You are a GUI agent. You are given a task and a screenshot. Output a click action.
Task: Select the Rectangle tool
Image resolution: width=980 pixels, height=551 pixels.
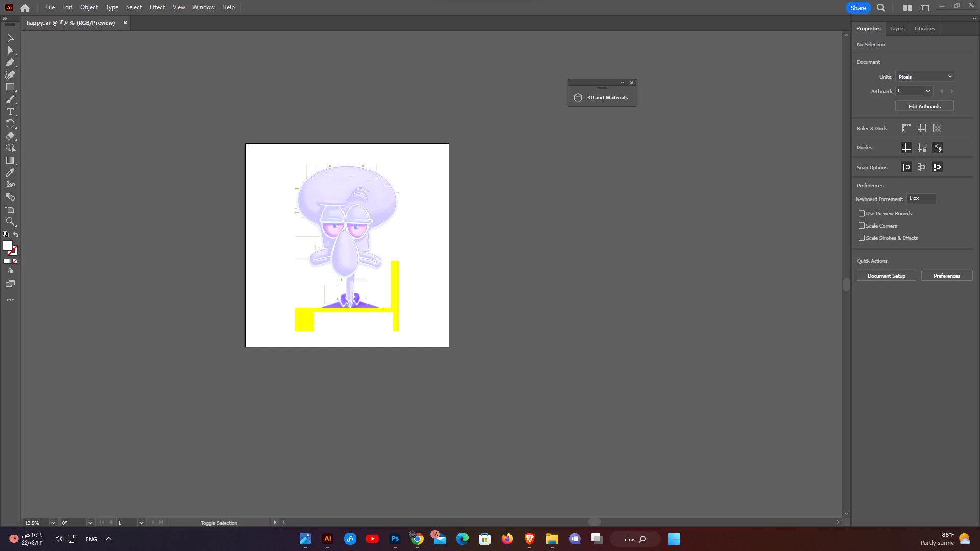(x=10, y=87)
